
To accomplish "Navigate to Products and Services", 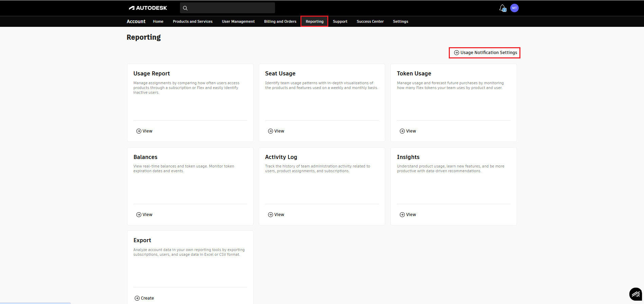I will click(192, 21).
